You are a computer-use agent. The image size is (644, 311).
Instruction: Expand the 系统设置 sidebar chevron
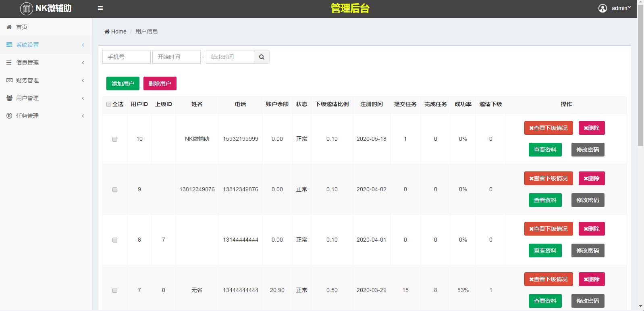coord(83,45)
